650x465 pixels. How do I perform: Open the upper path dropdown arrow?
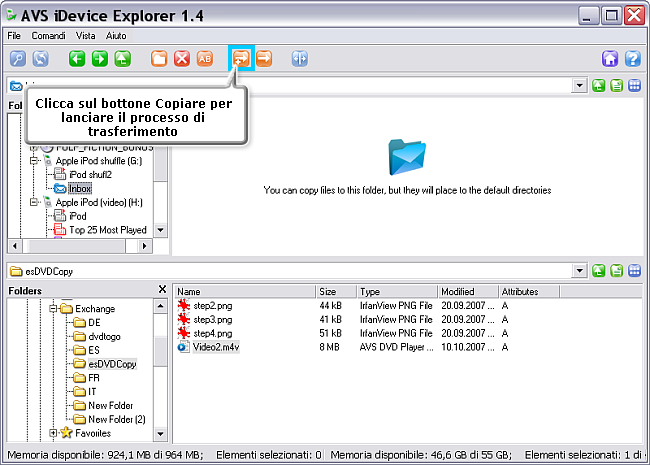(x=580, y=86)
